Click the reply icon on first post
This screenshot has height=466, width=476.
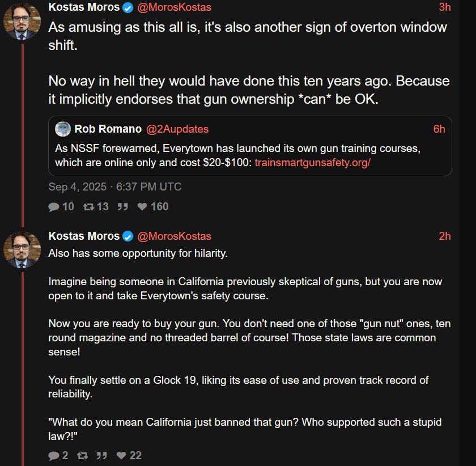click(x=54, y=207)
